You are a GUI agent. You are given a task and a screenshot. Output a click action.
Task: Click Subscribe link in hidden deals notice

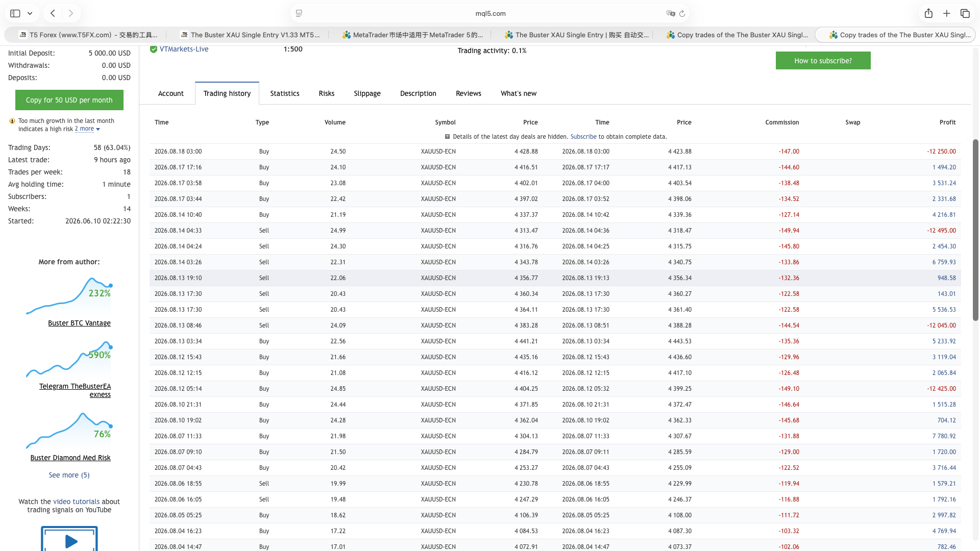pos(583,137)
